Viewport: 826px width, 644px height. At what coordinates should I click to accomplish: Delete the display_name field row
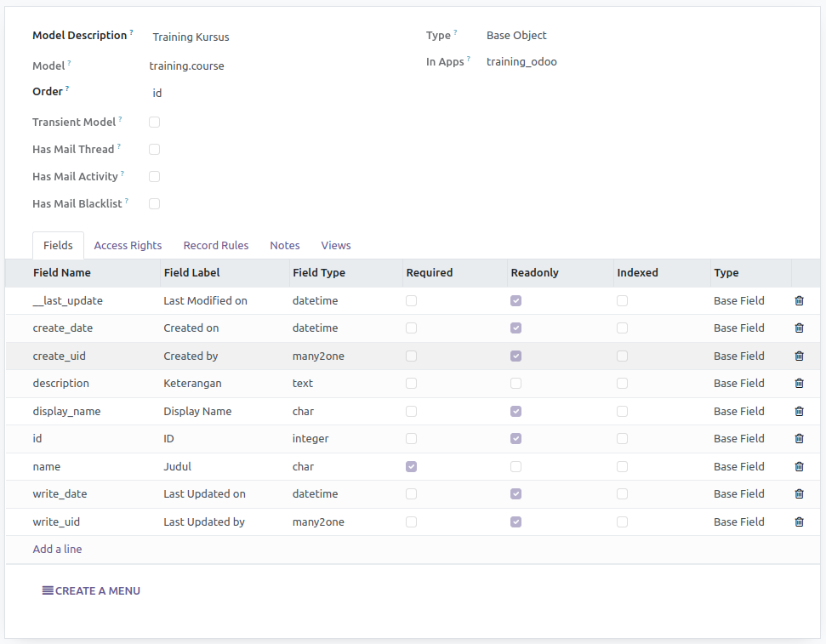(x=799, y=411)
